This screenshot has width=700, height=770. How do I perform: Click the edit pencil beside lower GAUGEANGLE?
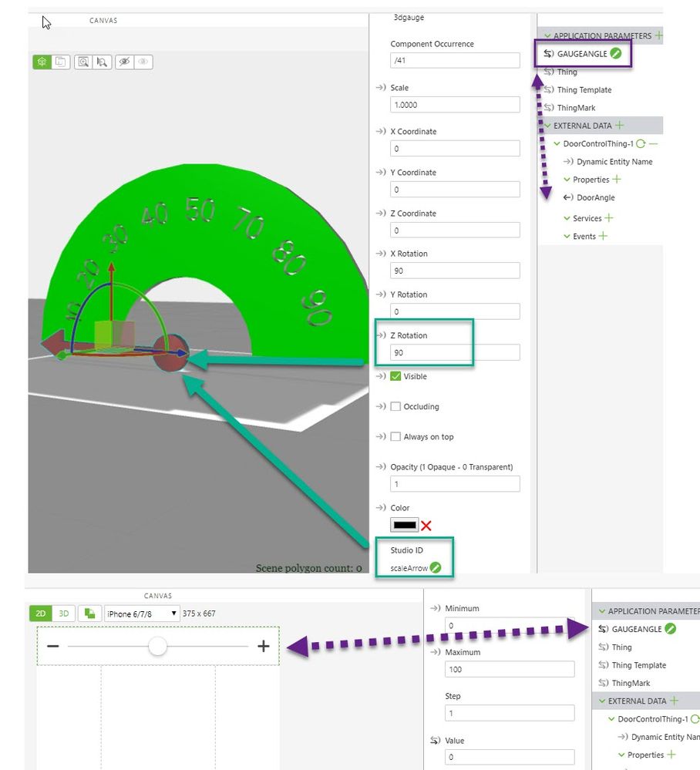(x=670, y=629)
